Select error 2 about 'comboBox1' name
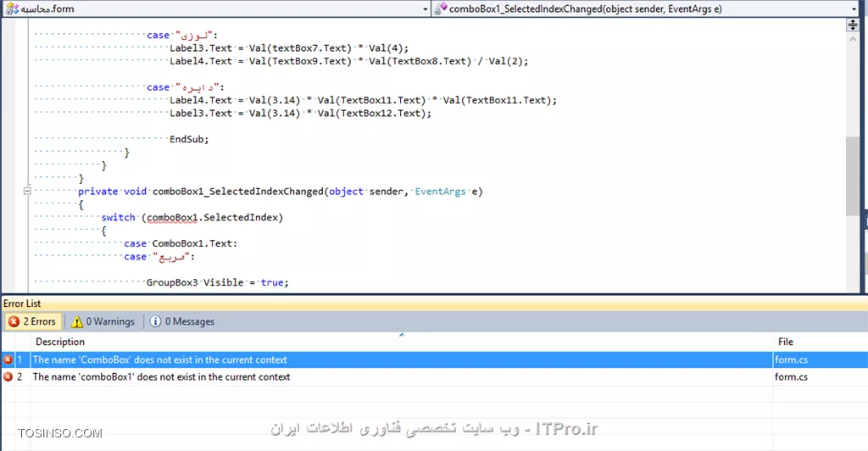Image resolution: width=868 pixels, height=451 pixels. [x=434, y=377]
